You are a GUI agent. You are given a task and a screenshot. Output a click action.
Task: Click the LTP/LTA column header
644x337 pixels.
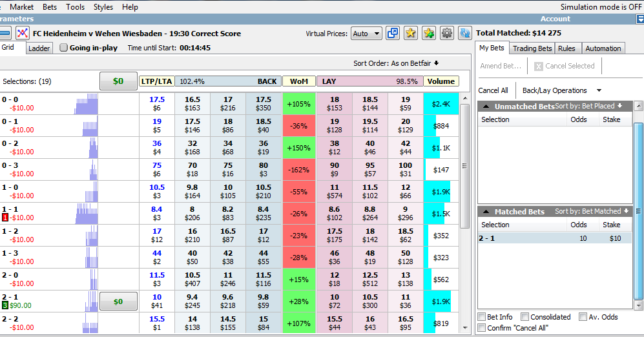pyautogui.click(x=156, y=81)
